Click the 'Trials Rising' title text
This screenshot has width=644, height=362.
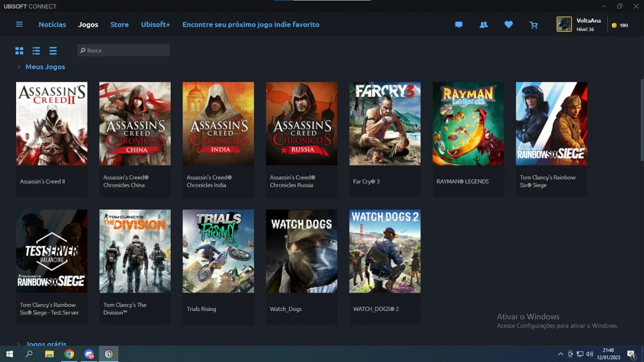[201, 309]
